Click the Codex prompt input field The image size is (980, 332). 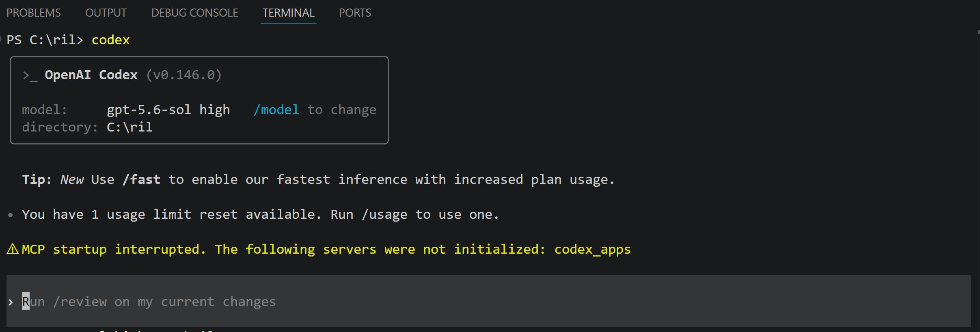[x=488, y=301]
